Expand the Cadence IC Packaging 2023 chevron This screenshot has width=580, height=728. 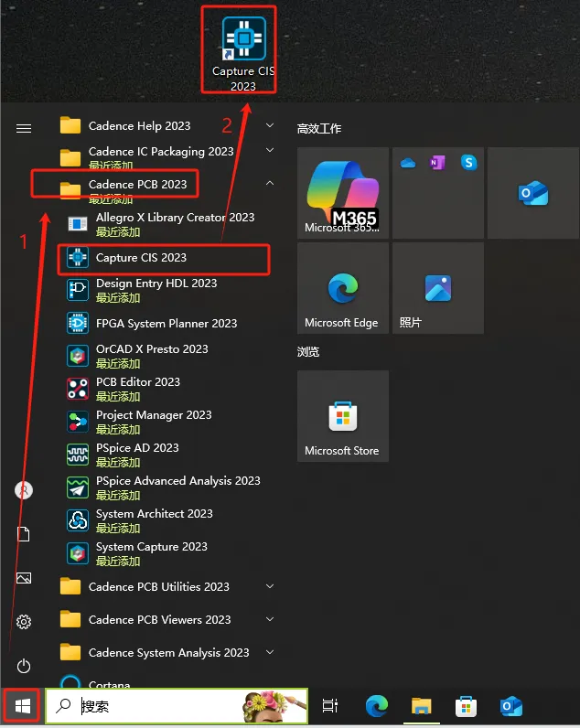(x=270, y=150)
